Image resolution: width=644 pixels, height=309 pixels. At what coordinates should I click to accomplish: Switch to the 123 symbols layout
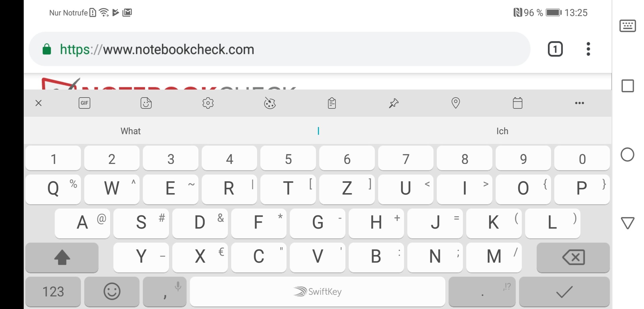(53, 291)
